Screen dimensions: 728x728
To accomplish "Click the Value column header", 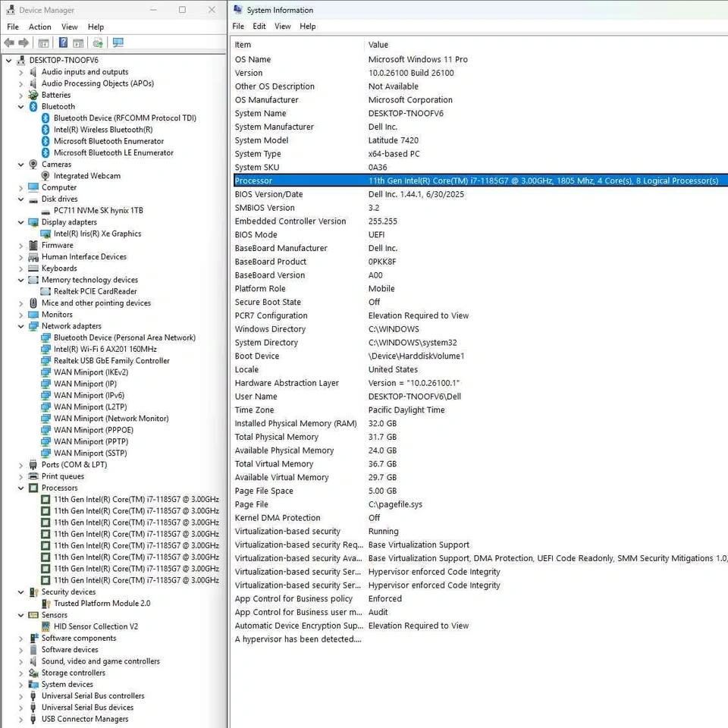I will pyautogui.click(x=378, y=45).
